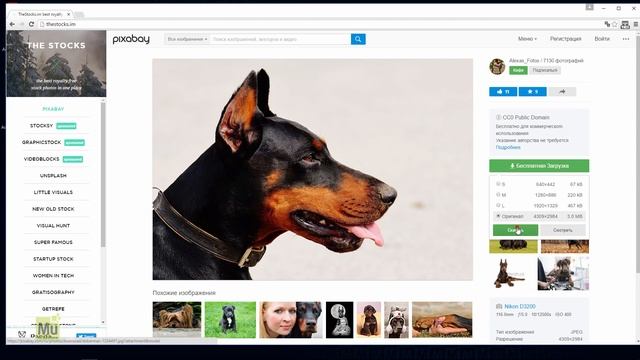Click THE STOCKS header banner
This screenshot has width=640, height=360.
tap(56, 63)
